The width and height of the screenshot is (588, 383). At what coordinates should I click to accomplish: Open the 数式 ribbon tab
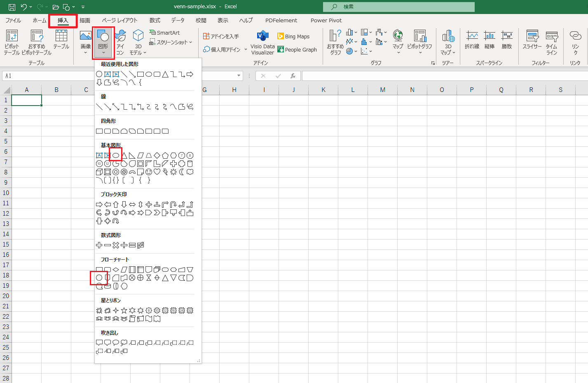(x=155, y=20)
